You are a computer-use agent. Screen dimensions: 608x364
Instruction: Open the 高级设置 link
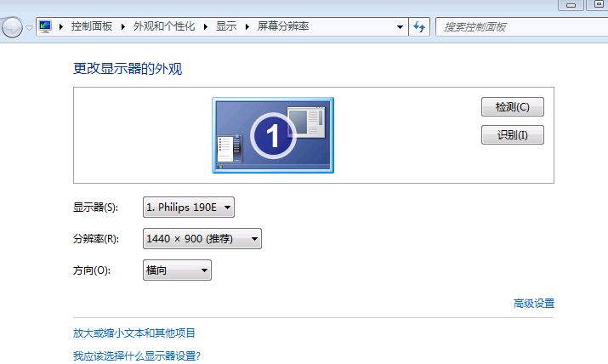tap(533, 304)
